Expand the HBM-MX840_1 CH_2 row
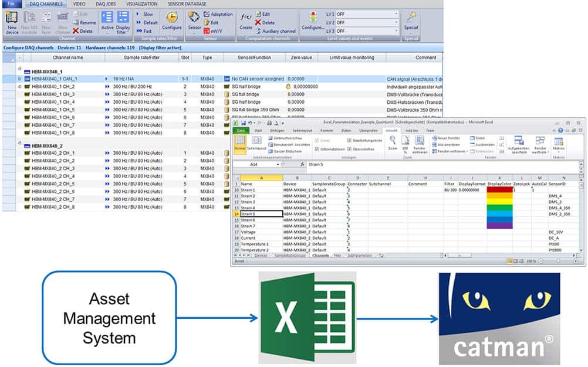The height and width of the screenshot is (367, 588). tap(19, 87)
